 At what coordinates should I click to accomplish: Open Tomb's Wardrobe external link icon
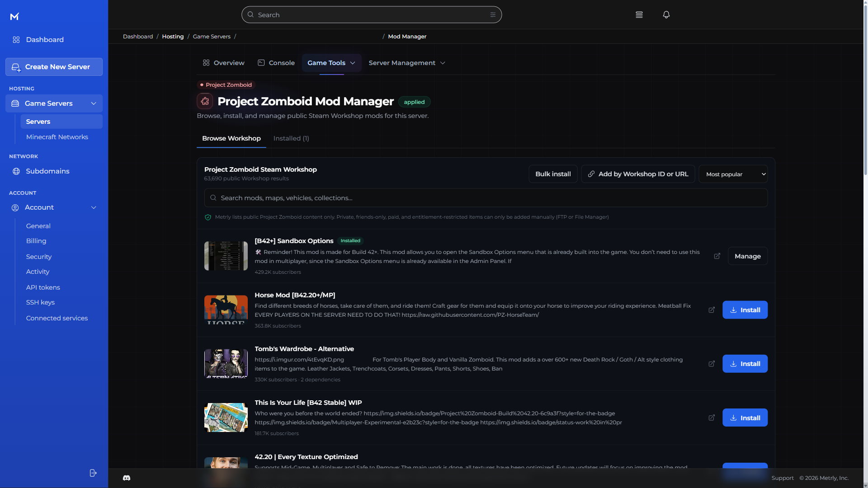712,364
